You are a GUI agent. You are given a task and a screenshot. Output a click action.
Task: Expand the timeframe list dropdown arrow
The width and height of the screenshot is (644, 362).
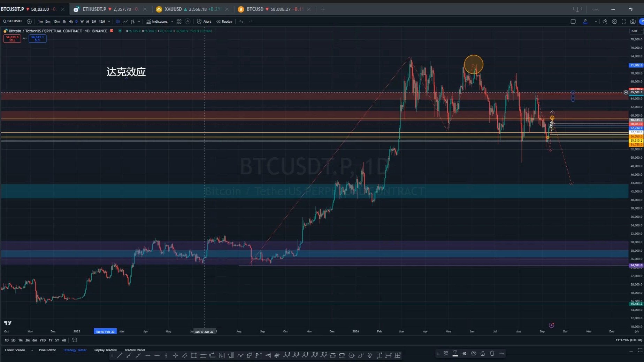tap(109, 22)
